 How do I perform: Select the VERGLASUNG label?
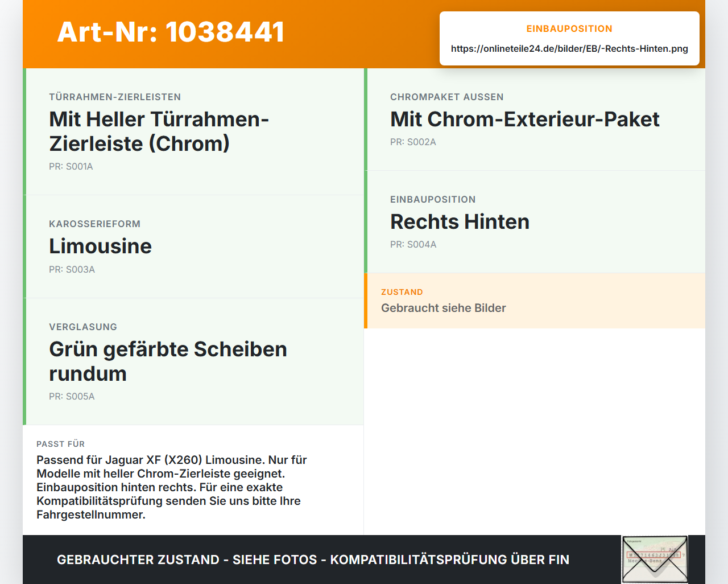[83, 327]
